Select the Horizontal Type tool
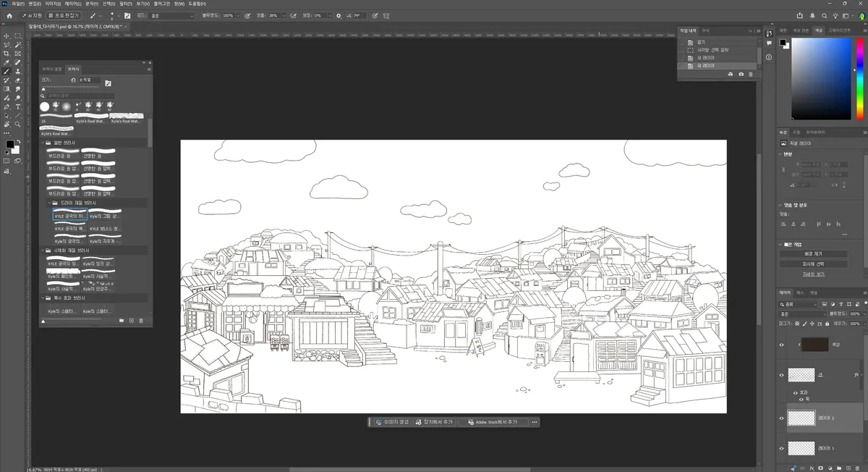This screenshot has height=472, width=868. click(x=18, y=106)
